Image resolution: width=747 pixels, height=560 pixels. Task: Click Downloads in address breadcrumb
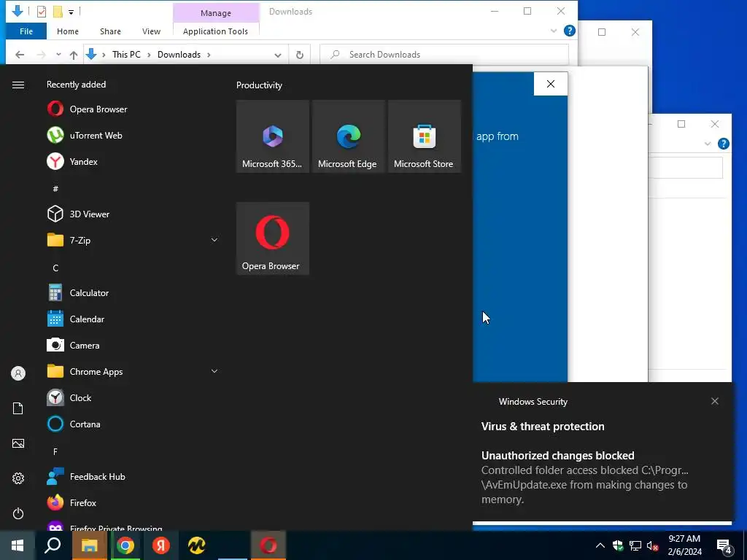[x=179, y=55]
